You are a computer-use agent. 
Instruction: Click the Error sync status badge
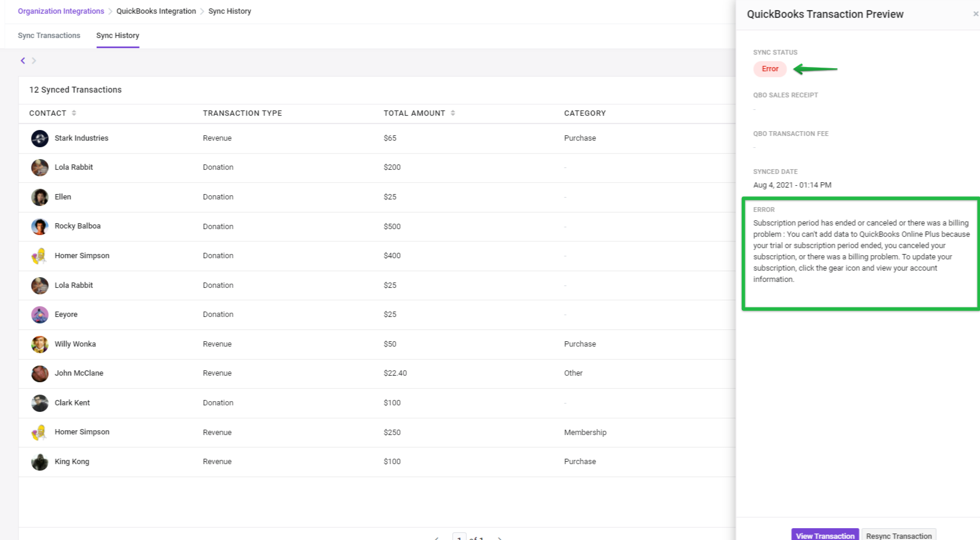pos(770,69)
